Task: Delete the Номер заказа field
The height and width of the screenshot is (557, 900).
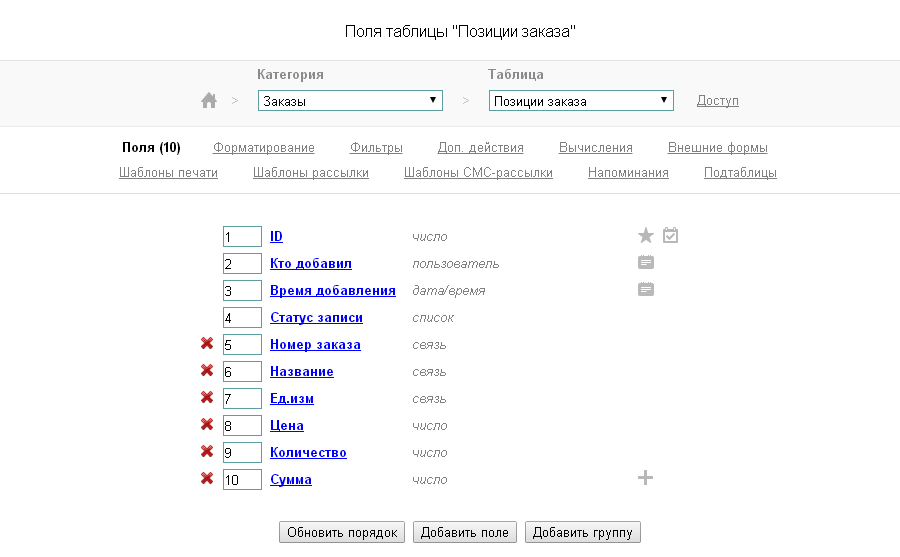Action: tap(207, 344)
